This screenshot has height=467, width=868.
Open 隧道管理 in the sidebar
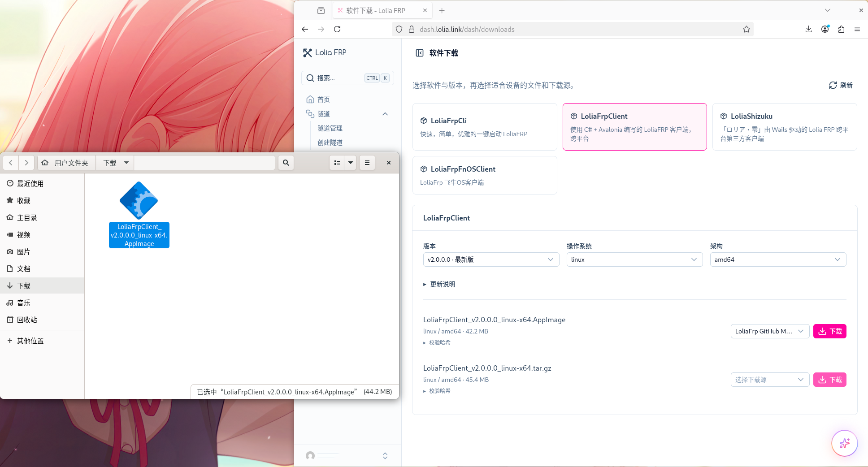pos(330,128)
